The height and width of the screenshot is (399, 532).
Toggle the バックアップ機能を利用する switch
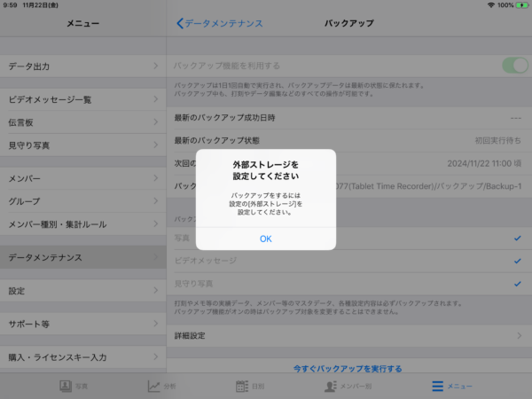(x=513, y=65)
